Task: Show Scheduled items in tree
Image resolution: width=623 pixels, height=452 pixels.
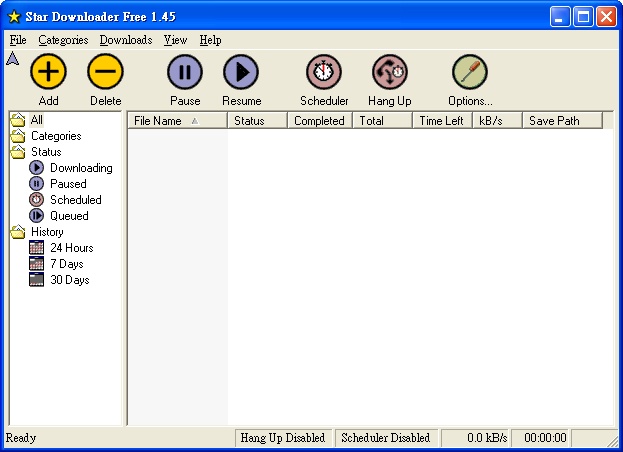Action: pos(75,199)
